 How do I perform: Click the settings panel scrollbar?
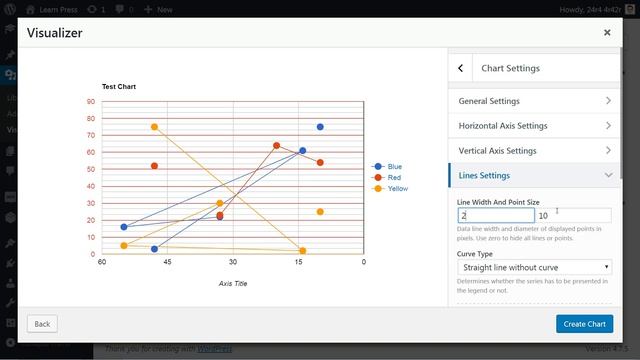(621, 114)
